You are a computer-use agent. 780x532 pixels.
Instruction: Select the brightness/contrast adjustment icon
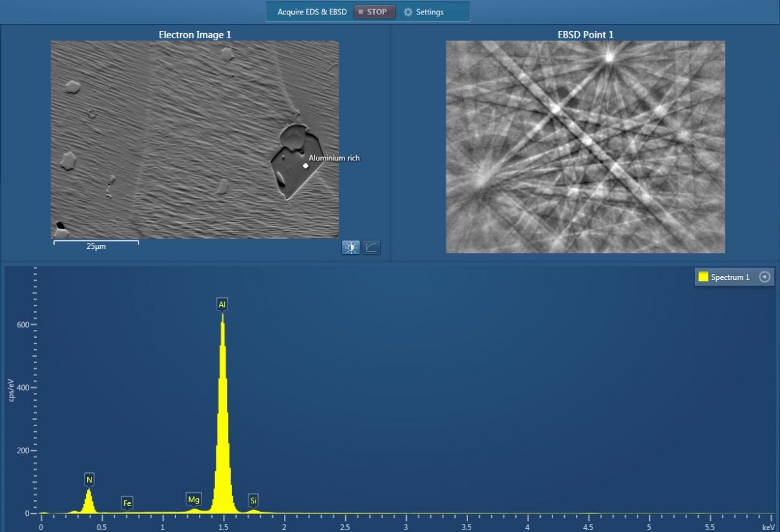click(350, 247)
